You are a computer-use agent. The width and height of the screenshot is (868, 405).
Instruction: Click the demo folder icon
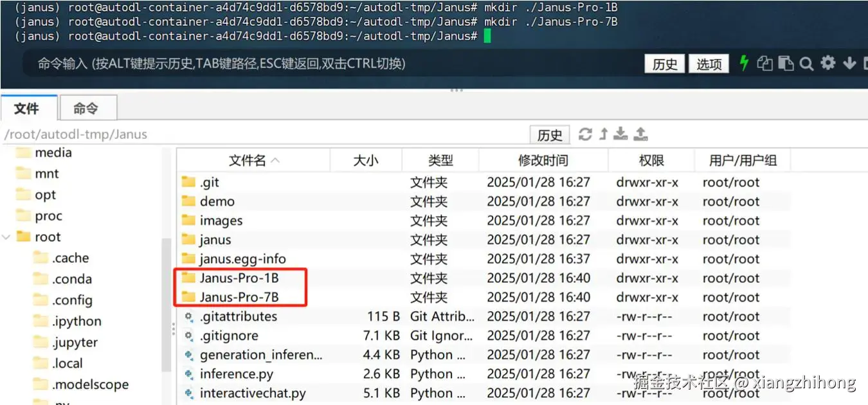pyautogui.click(x=188, y=201)
